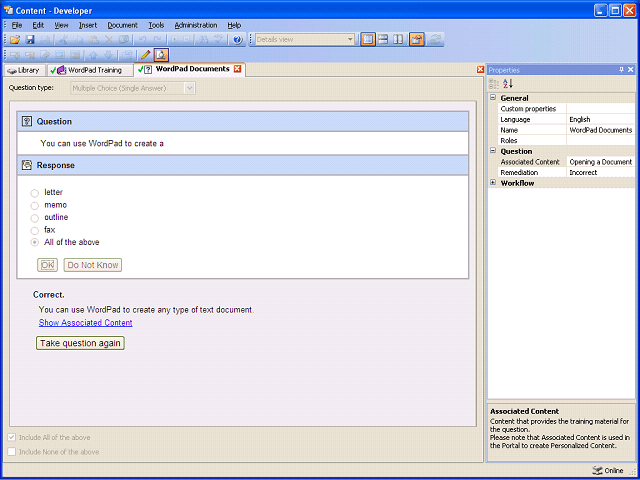Open the Help menu
Screen dimensions: 640x480
tap(234, 25)
